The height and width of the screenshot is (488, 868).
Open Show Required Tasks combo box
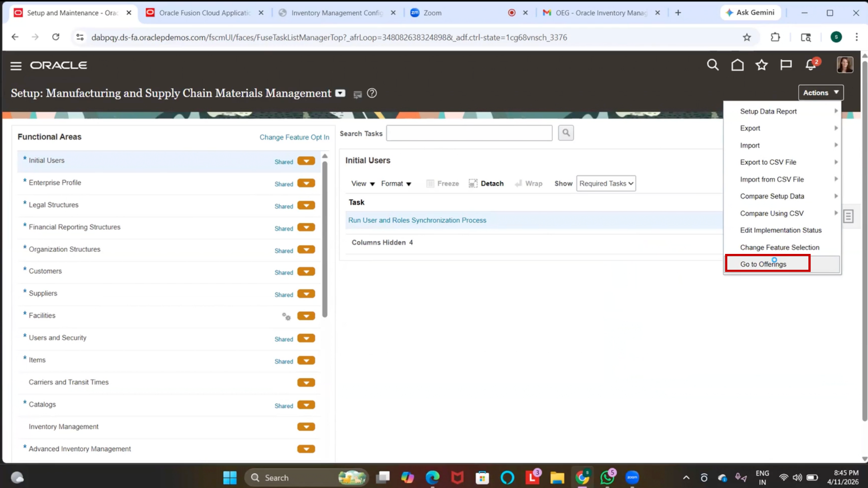pyautogui.click(x=606, y=183)
